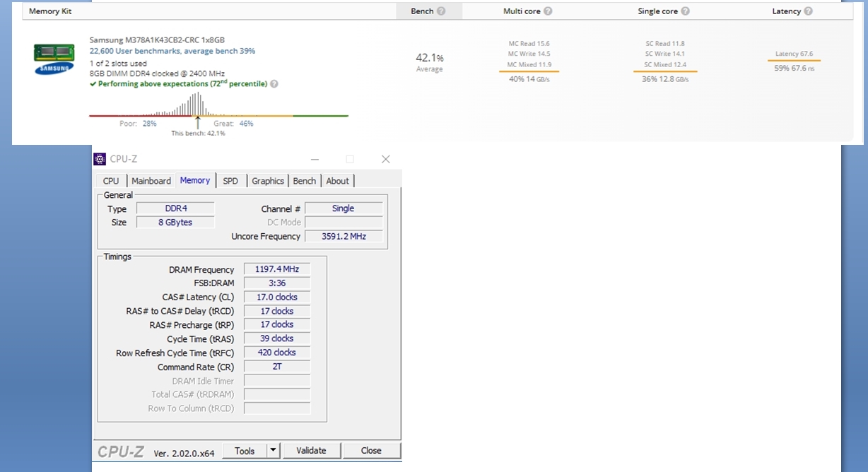Click the Poor 28% label
868x472 pixels.
coord(138,124)
